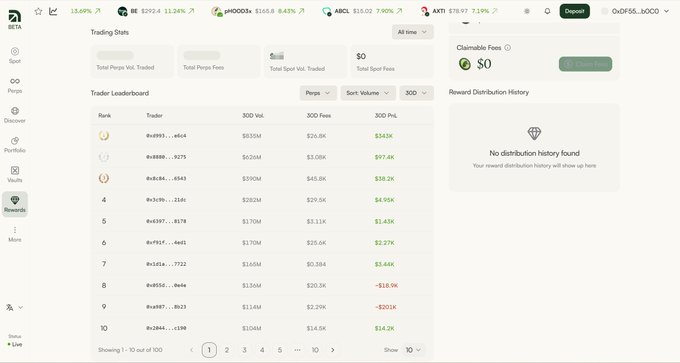
Task: Jump to leaderboard page 10
Action: [315, 350]
